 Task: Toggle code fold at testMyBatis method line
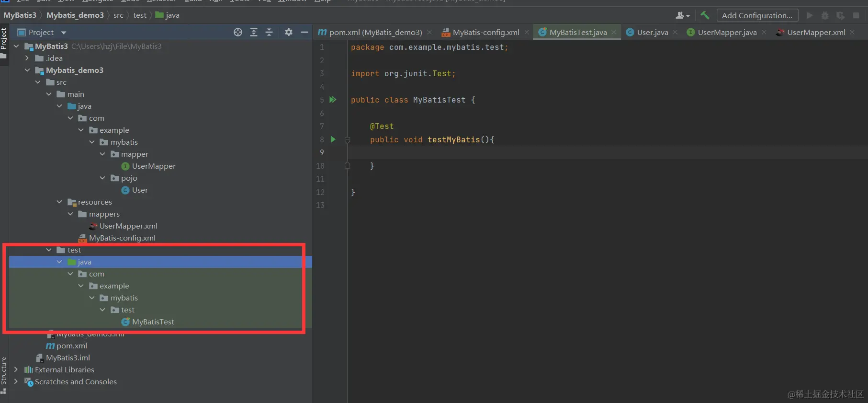coord(348,140)
